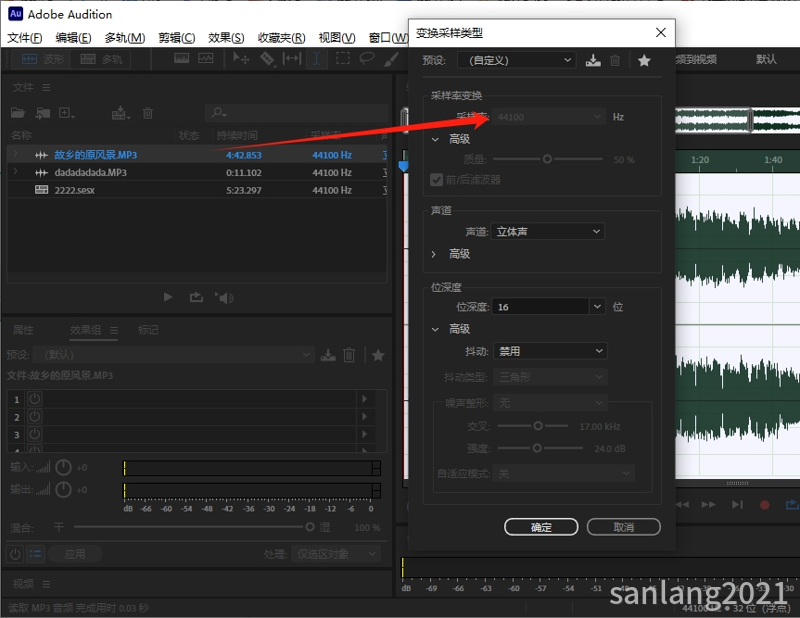Open the 声道 立体声 dropdown
Viewport: 800px width, 618px height.
coord(547,231)
